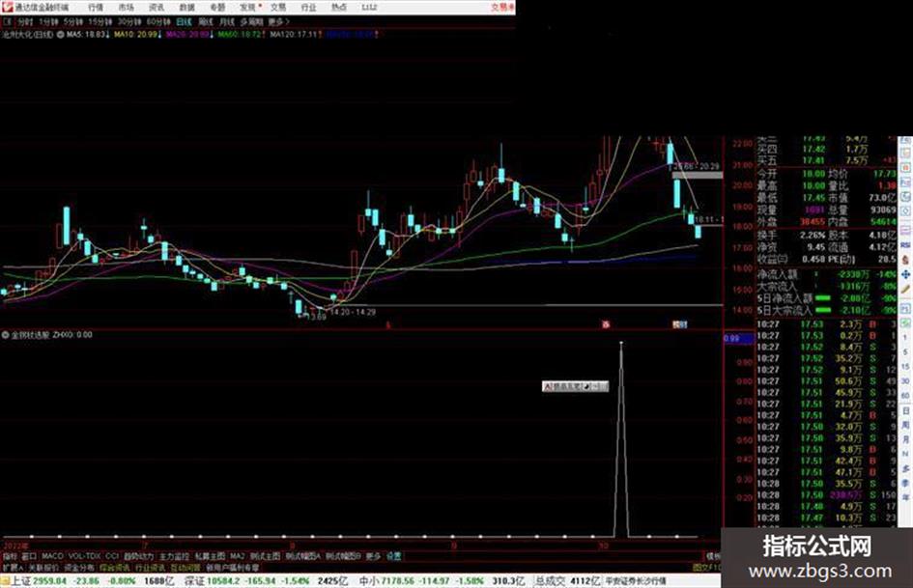Open the 交易 menu in top bar
This screenshot has width=913, height=588.
[x=278, y=7]
